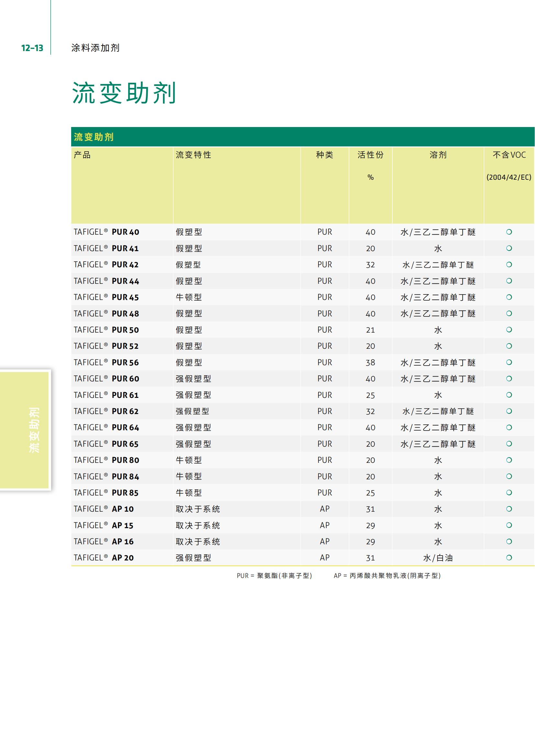Image resolution: width=535 pixels, height=756 pixels.
Task: Select product name TAFIGEL PUR 44
Action: pyautogui.click(x=106, y=281)
